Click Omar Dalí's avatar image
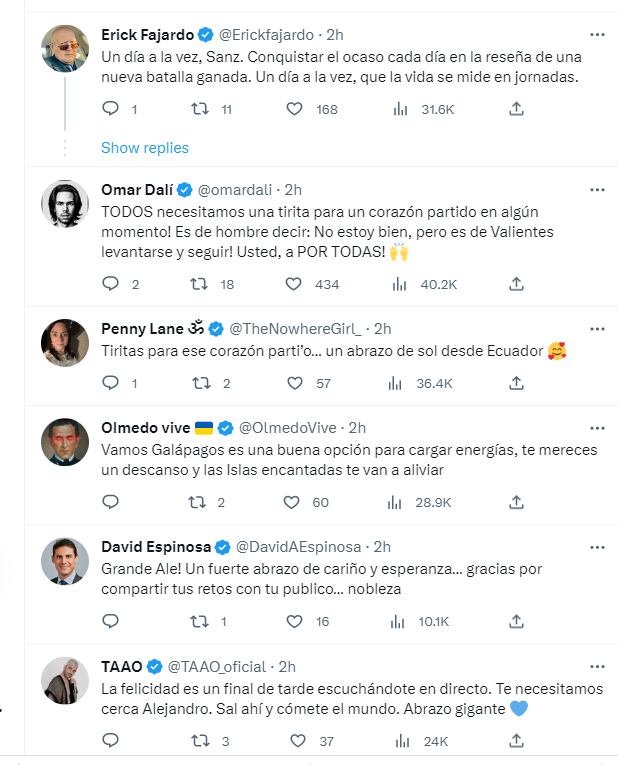 pos(65,204)
